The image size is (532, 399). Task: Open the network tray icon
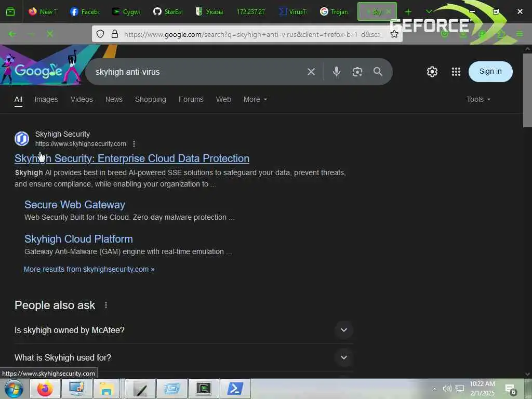(460, 389)
